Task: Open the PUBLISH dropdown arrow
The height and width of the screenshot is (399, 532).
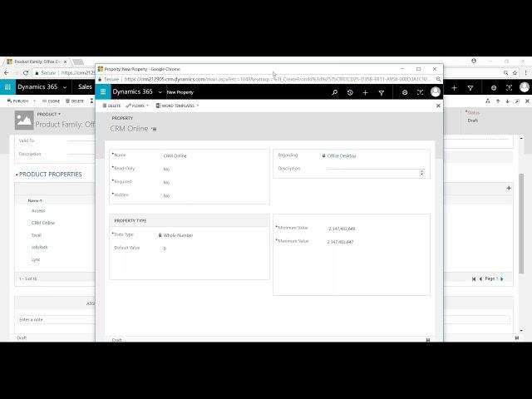Action: coord(34,101)
